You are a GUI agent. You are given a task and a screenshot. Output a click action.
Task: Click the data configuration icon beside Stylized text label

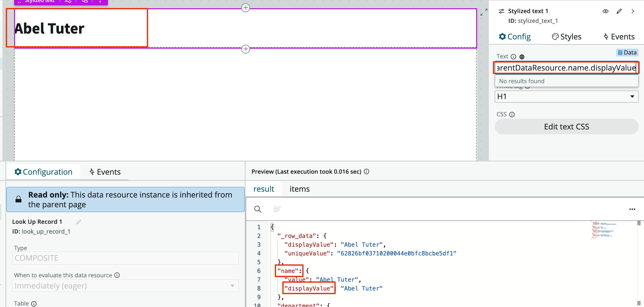pos(68,1)
